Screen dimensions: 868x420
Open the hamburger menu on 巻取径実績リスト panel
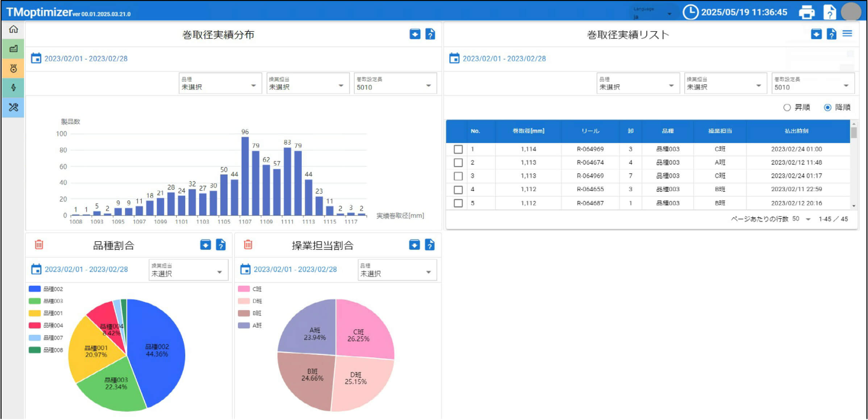click(x=847, y=33)
